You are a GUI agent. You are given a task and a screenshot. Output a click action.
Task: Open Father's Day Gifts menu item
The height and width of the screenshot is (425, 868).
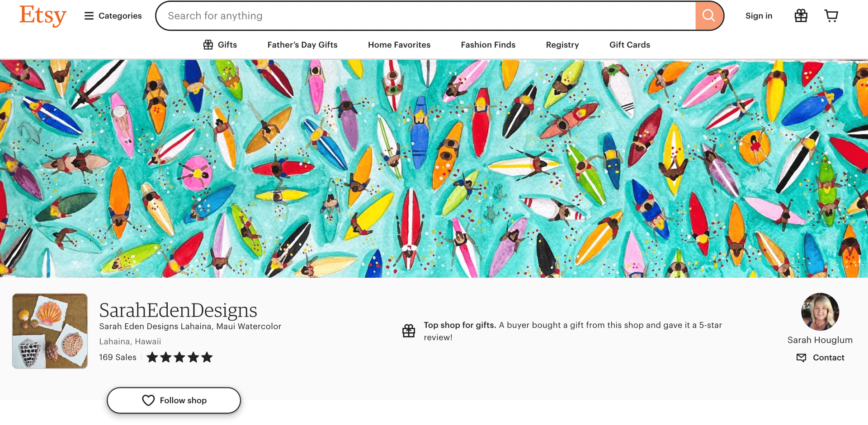point(302,45)
